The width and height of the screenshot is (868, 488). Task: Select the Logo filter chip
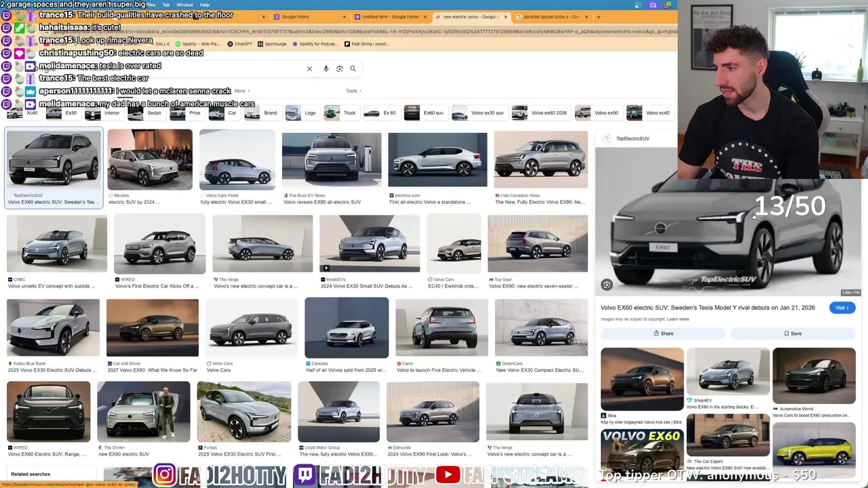(x=302, y=113)
